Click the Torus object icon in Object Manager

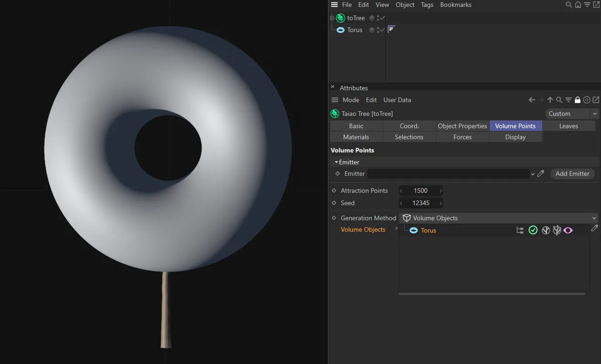(x=340, y=30)
